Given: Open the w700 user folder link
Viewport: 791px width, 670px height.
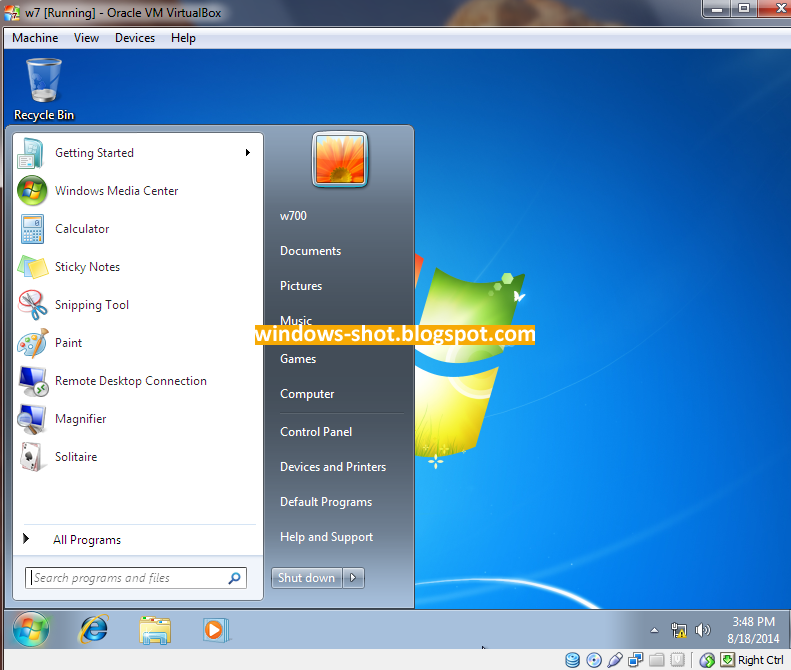Looking at the screenshot, I should (x=293, y=216).
